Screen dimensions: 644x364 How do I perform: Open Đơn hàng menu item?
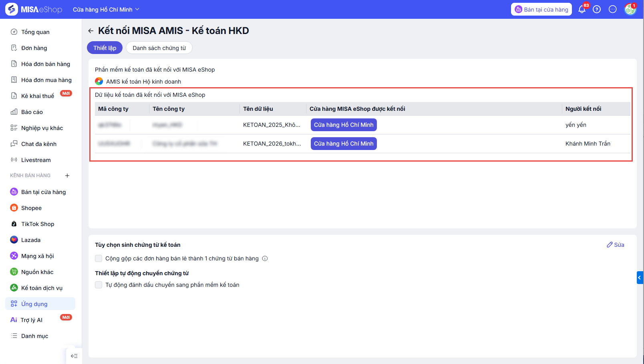[x=40, y=48]
